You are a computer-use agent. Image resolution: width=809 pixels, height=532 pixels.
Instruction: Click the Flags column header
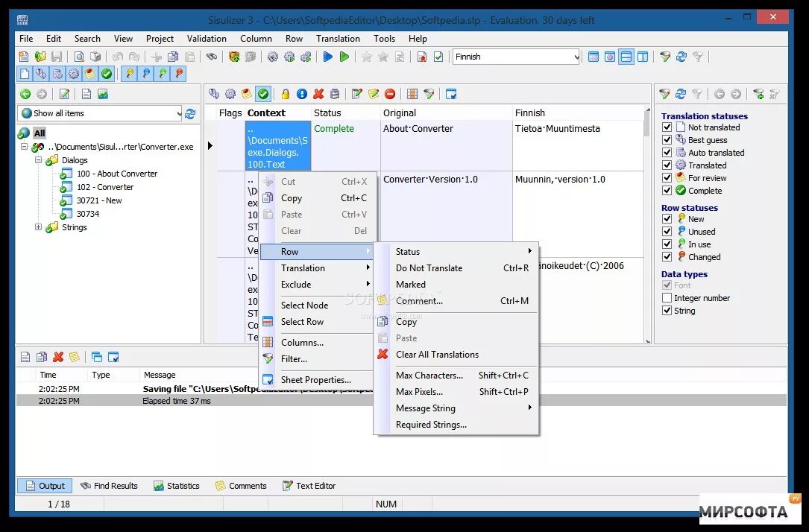(230, 113)
